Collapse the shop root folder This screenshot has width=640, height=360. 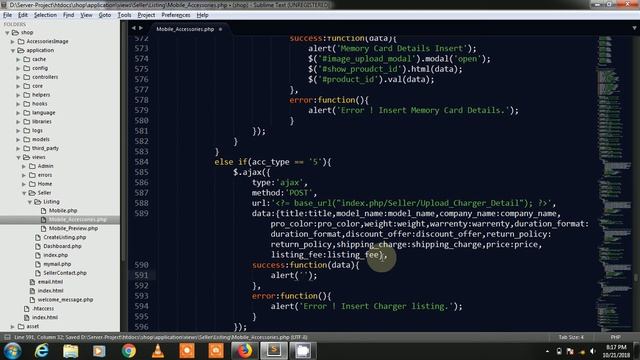(x=7, y=33)
